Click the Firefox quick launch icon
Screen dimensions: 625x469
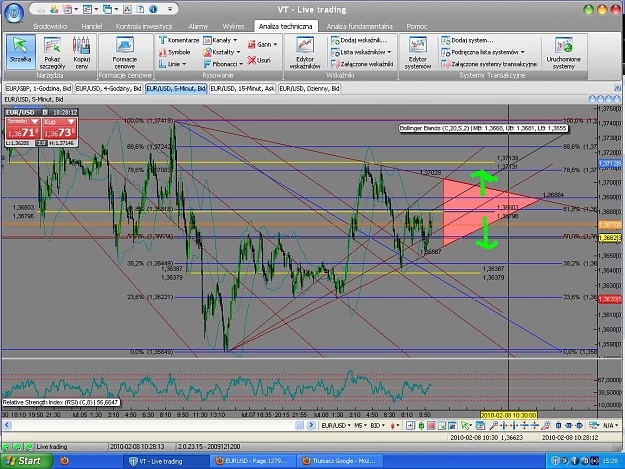(64, 461)
